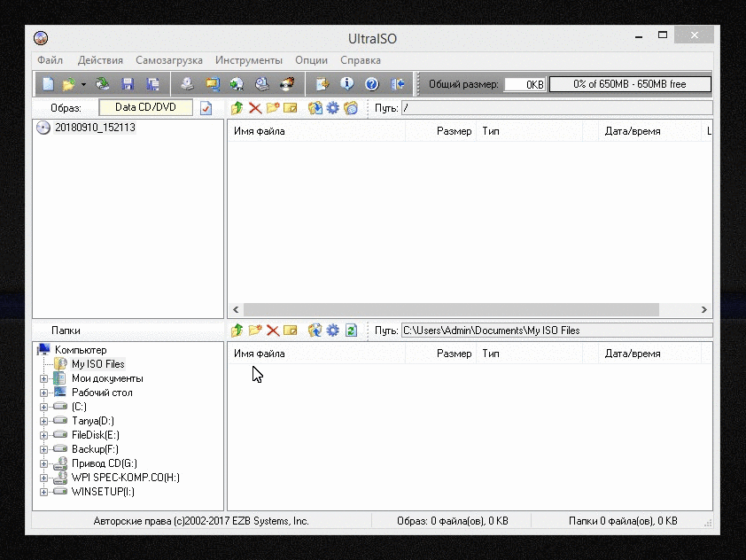Select My ISO Files folder in tree
This screenshot has height=560, width=746.
[x=98, y=364]
